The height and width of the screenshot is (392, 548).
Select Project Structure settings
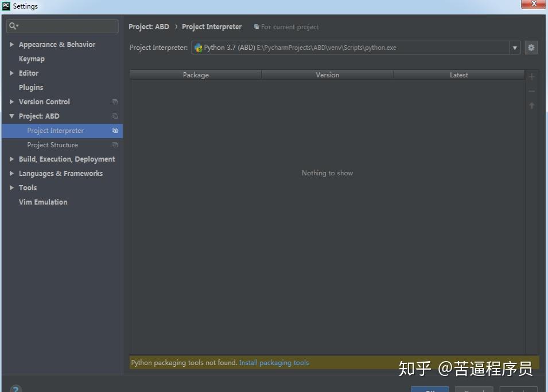(x=52, y=144)
